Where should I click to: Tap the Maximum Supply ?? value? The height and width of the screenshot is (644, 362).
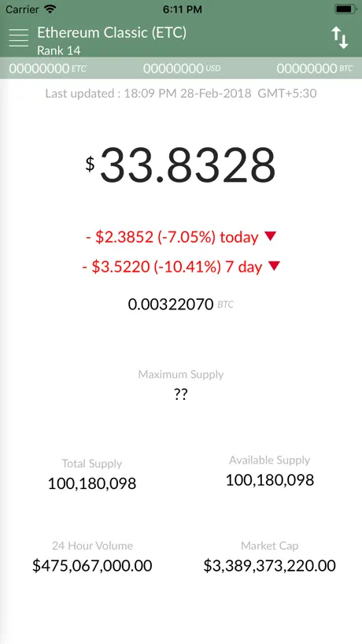click(x=180, y=395)
